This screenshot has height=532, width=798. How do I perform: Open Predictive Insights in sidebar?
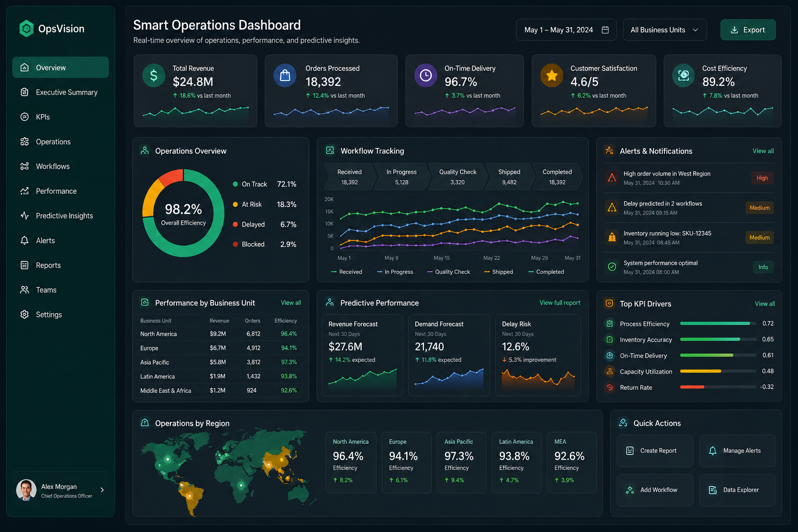tap(60, 216)
